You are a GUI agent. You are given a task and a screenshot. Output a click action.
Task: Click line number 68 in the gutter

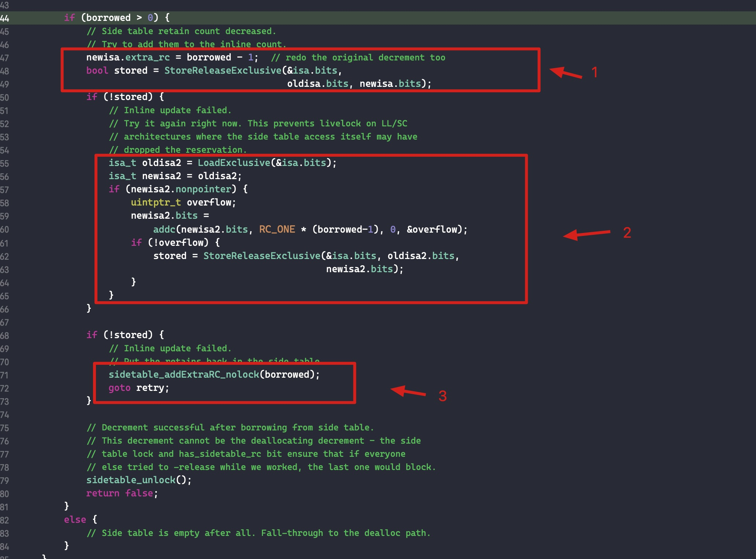click(x=5, y=336)
